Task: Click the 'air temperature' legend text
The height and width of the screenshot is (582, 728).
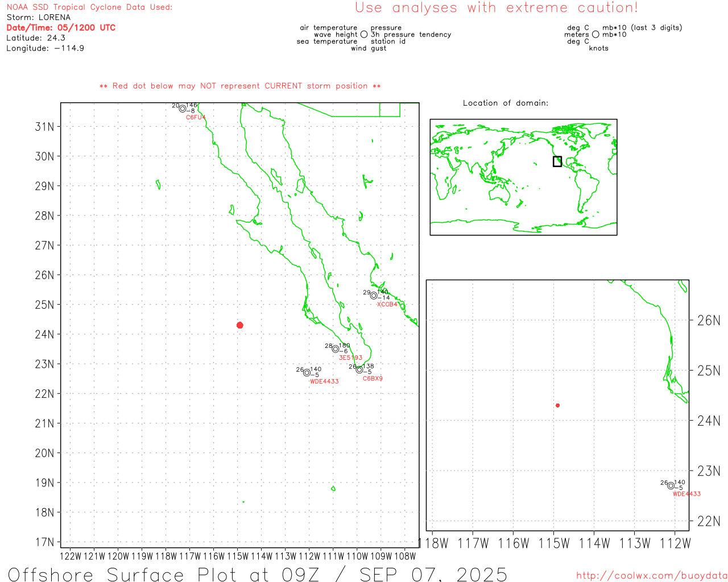Action: pos(329,28)
